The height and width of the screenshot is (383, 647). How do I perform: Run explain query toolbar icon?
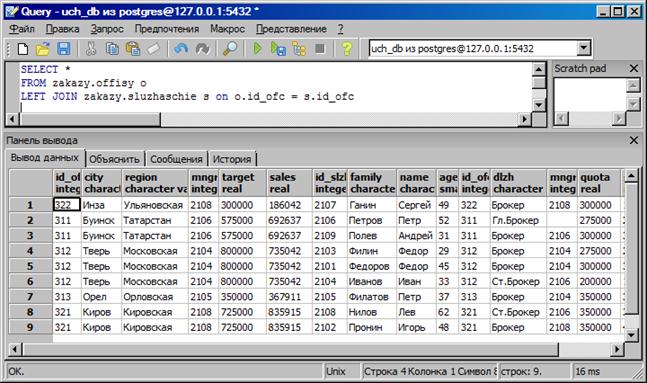(299, 49)
